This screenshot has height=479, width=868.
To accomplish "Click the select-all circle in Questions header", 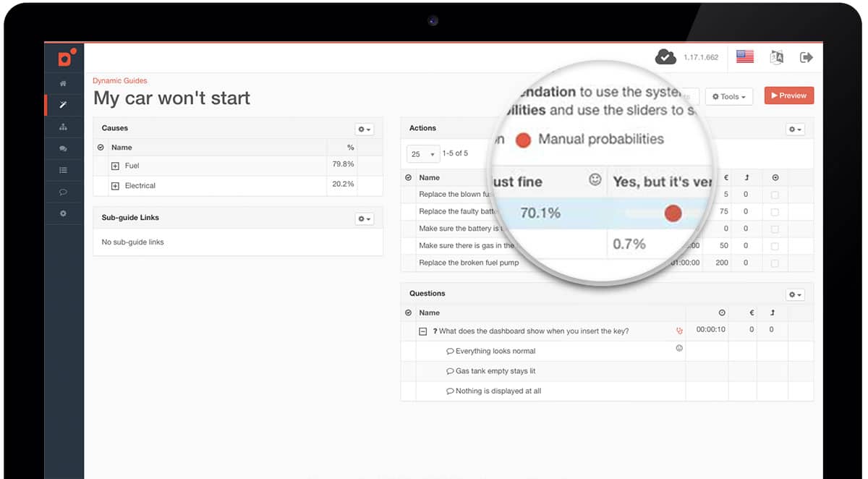I will pyautogui.click(x=409, y=313).
